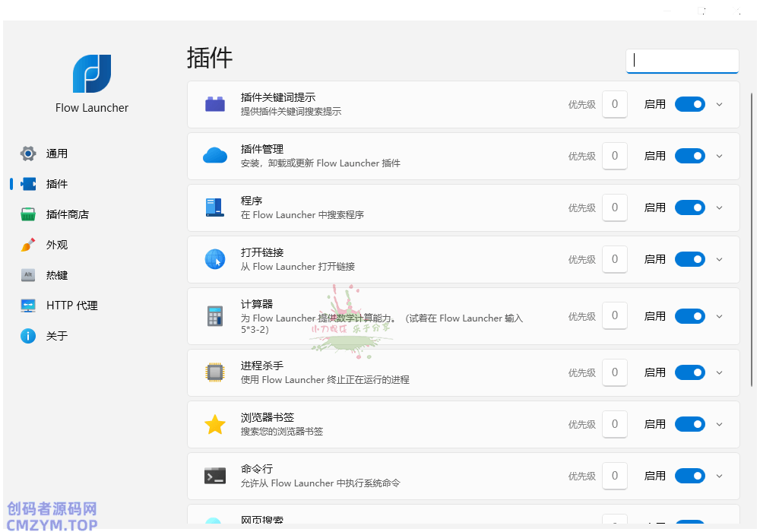Expand the 计算器 plugin details

click(719, 316)
